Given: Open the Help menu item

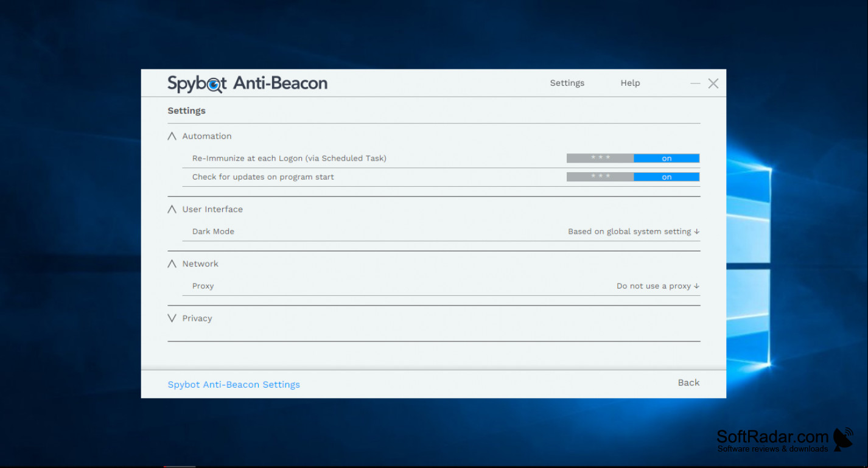Looking at the screenshot, I should click(x=630, y=83).
